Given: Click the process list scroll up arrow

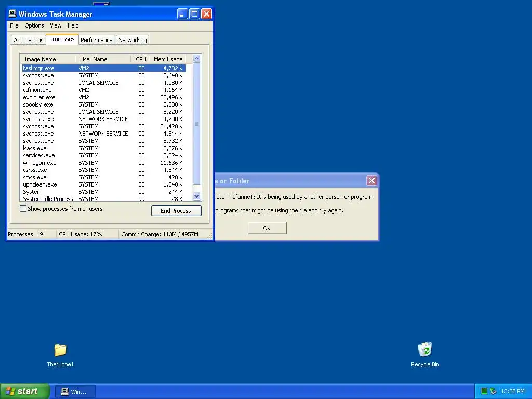Looking at the screenshot, I should [196, 58].
